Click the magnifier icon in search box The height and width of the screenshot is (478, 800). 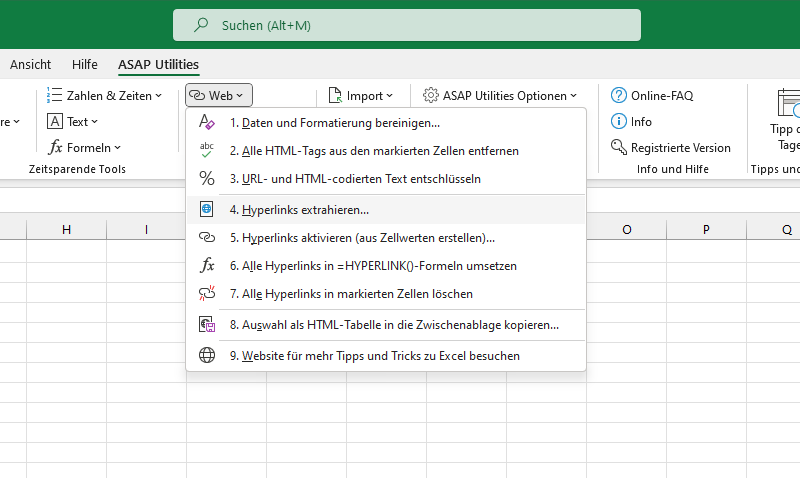201,24
